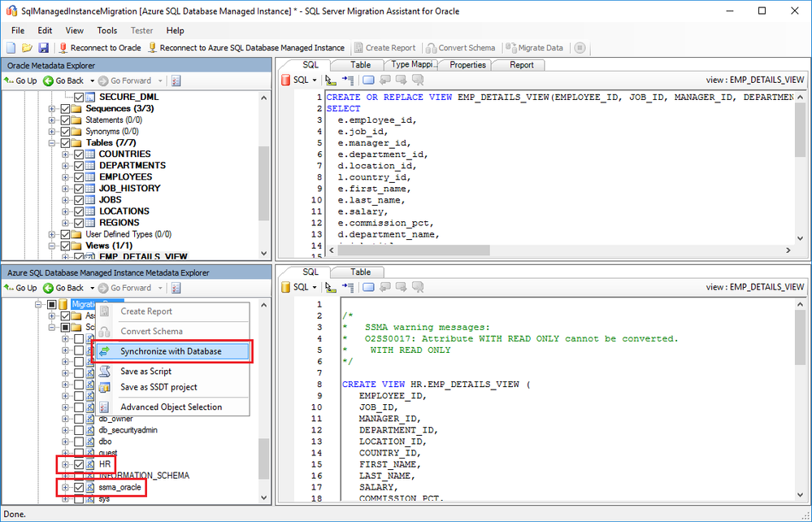Go Back in the Oracle Metadata Explorer
812x522 pixels.
tap(63, 80)
